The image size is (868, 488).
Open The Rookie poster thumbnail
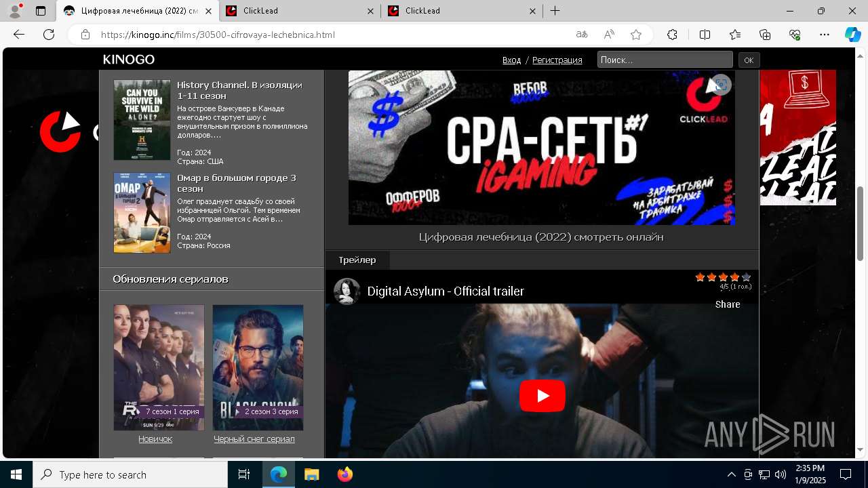pyautogui.click(x=159, y=367)
